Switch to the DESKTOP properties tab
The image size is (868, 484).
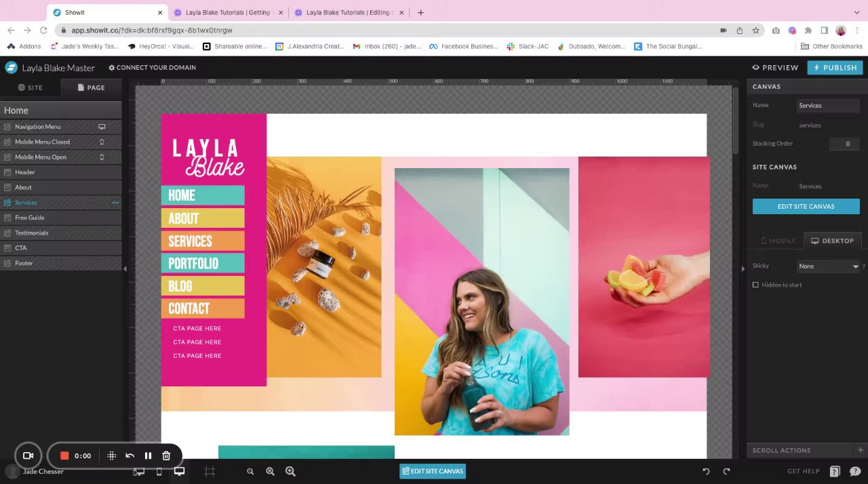click(x=833, y=241)
